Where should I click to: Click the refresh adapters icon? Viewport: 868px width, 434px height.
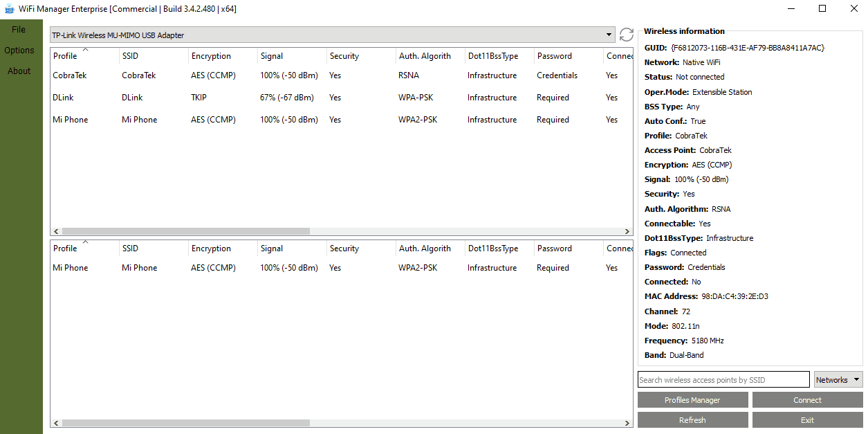click(627, 35)
